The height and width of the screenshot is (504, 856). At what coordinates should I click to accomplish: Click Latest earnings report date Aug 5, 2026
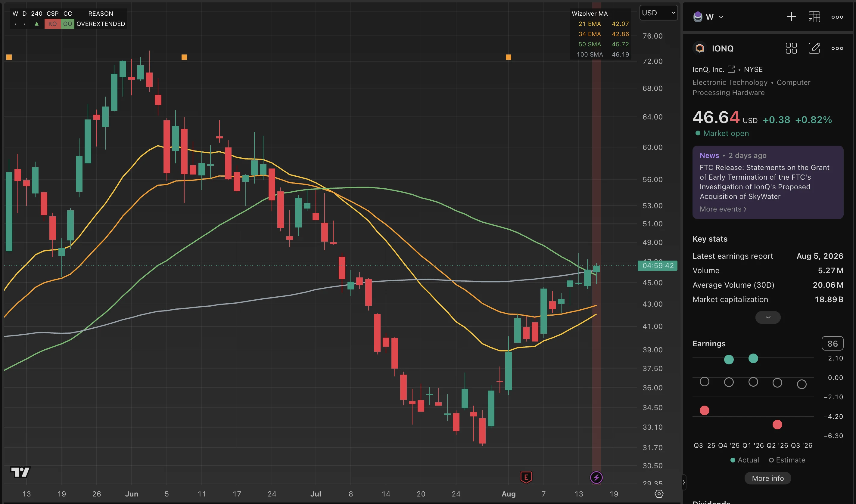coord(820,256)
